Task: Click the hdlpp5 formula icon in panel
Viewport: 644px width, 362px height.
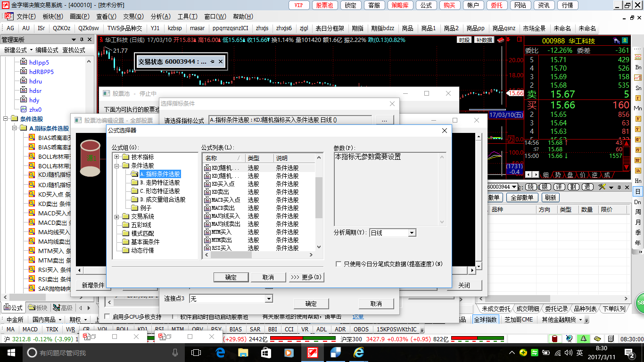Action: 24,62
